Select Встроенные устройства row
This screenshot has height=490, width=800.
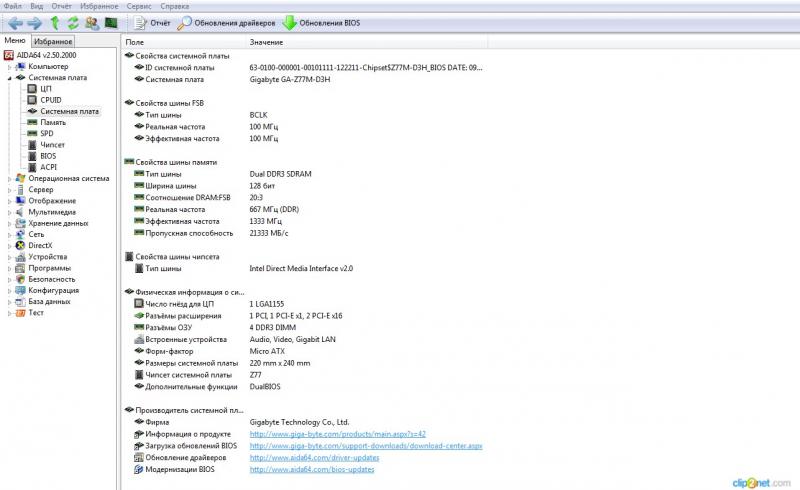[x=235, y=339]
